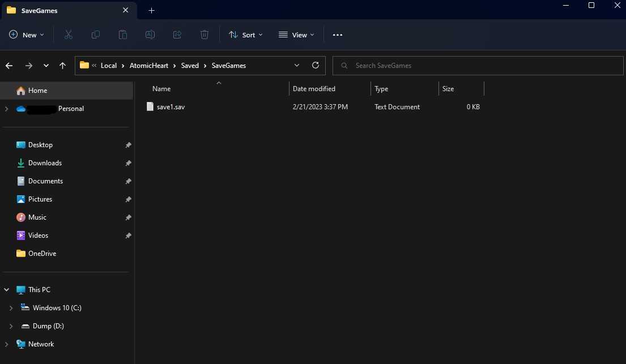
Task: Unpin Desktop via its pin icon
Action: pos(128,145)
